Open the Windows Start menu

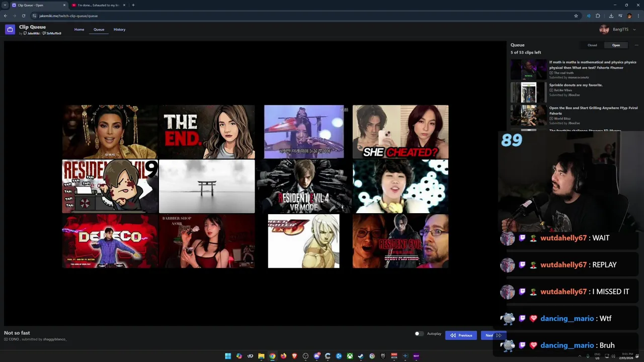[x=228, y=356]
